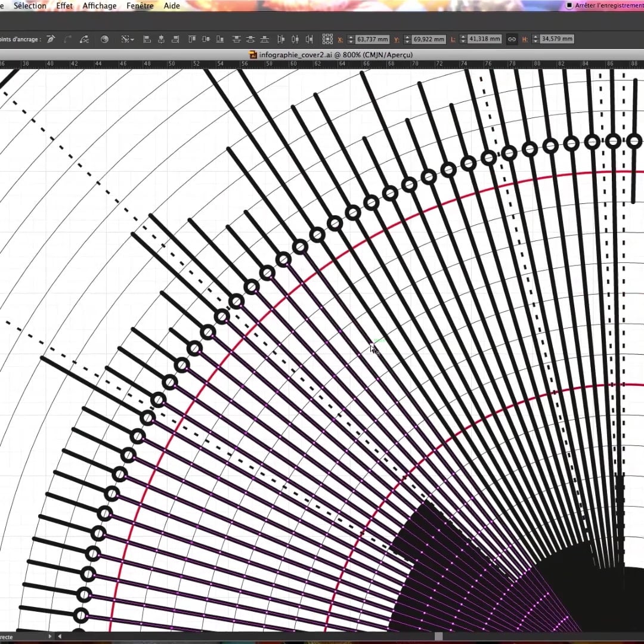Viewport: 644px width, 644px height.
Task: Align objects to horizontal right
Action: tap(175, 39)
